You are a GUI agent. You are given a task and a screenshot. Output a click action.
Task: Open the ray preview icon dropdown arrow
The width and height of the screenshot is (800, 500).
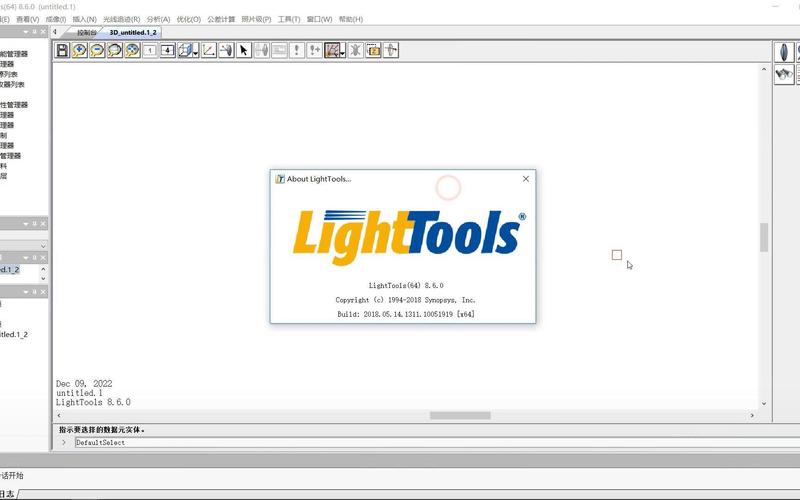pyautogui.click(x=342, y=53)
